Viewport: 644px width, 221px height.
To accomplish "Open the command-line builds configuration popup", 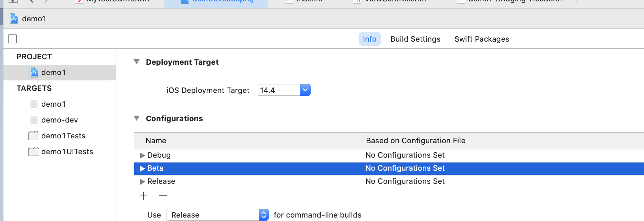I will 217,215.
